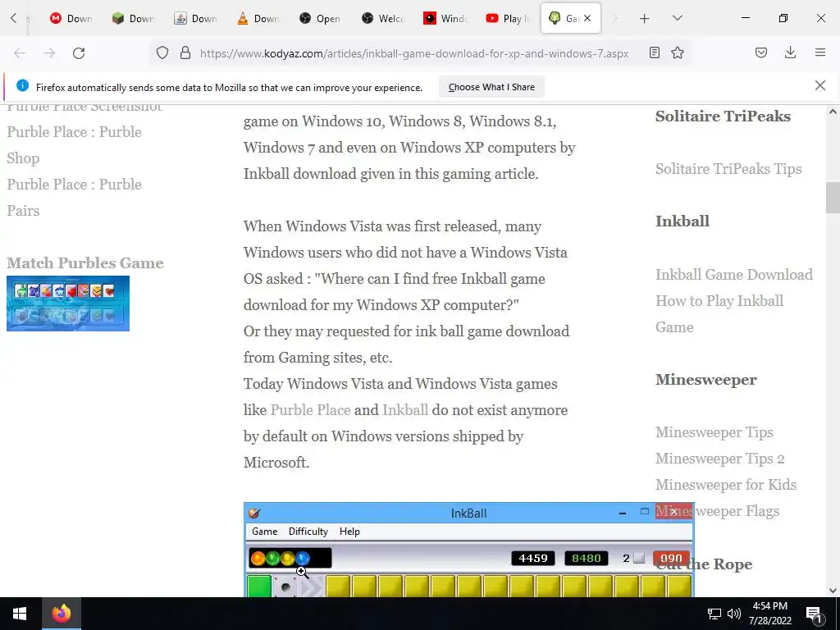The height and width of the screenshot is (630, 840).
Task: Go forward to next page
Action: 49,53
